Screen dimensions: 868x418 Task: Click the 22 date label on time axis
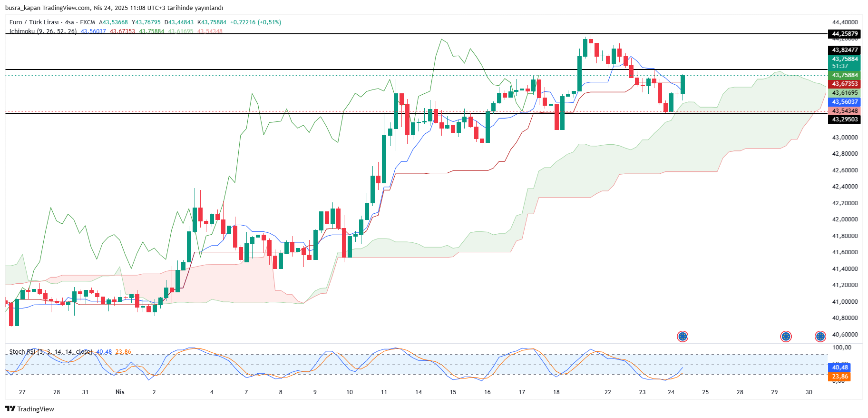coord(608,392)
